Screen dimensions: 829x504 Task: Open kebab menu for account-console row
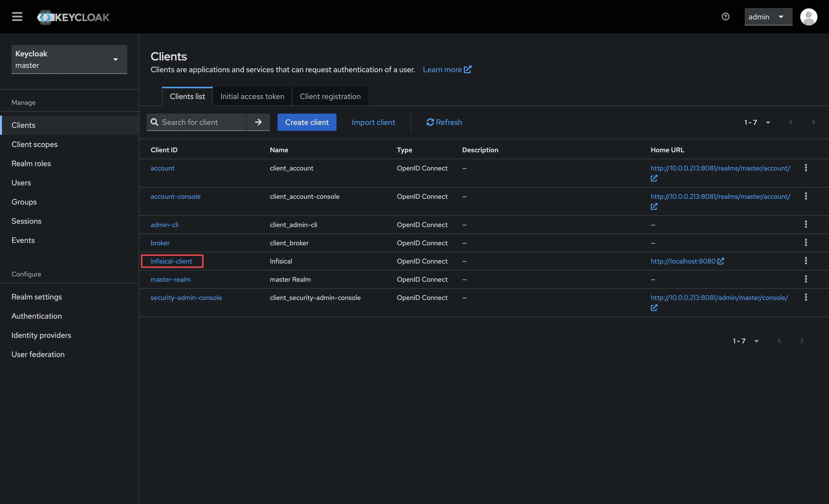coord(806,196)
